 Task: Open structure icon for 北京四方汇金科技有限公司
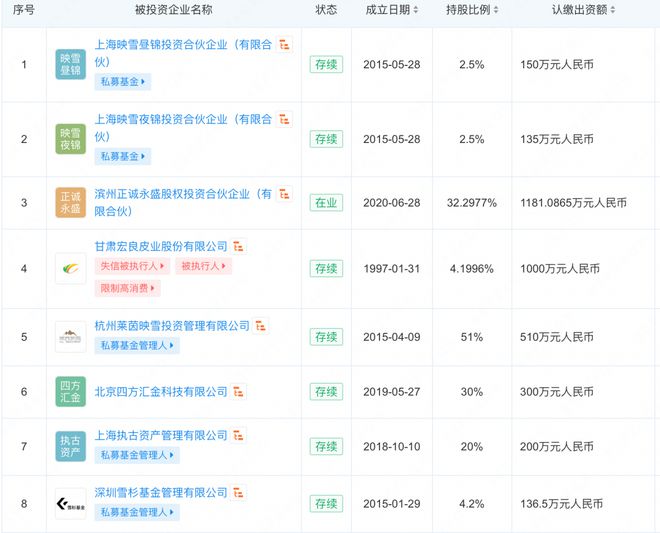pos(239,391)
